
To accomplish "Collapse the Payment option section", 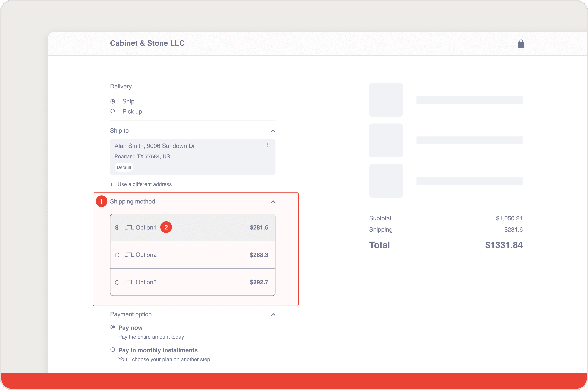I will tap(273, 314).
